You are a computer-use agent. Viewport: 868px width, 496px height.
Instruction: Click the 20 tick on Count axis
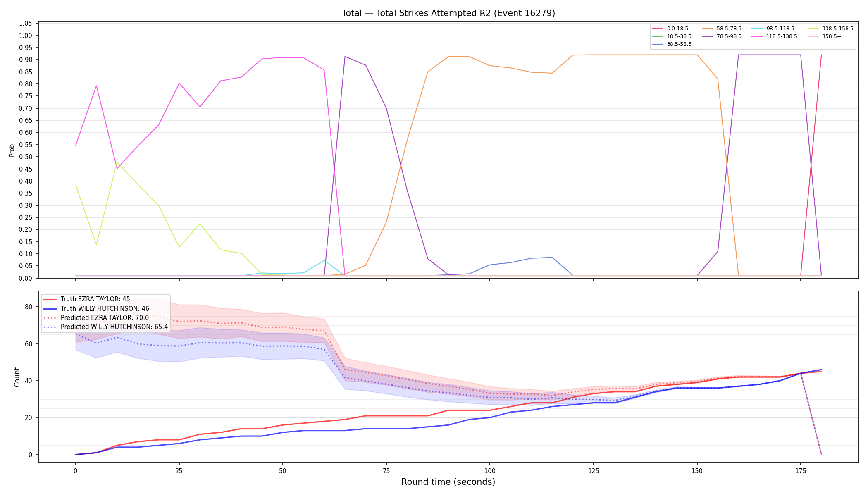point(29,417)
